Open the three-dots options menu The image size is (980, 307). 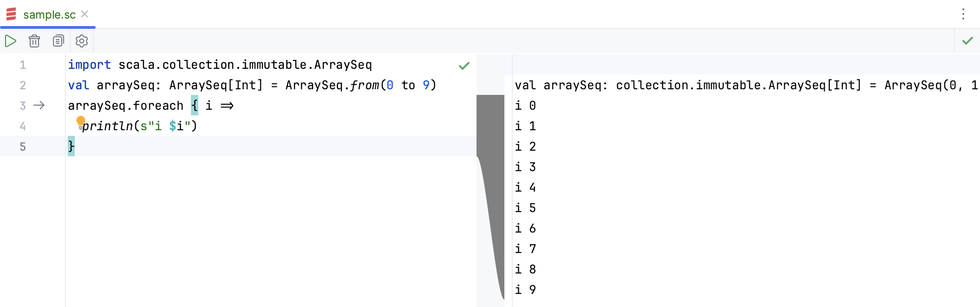coord(962,14)
